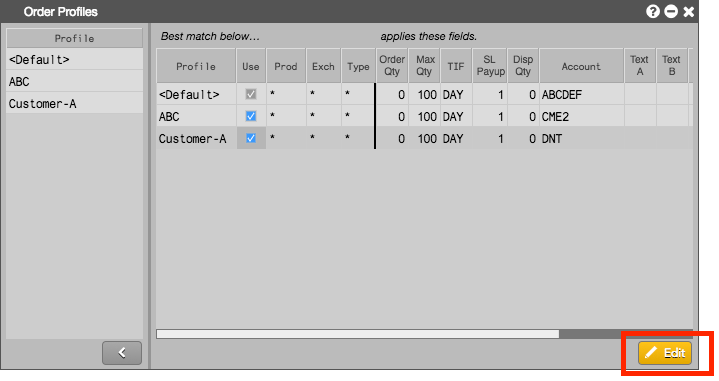Click the horizontal scrollbar under the table

tap(358, 334)
